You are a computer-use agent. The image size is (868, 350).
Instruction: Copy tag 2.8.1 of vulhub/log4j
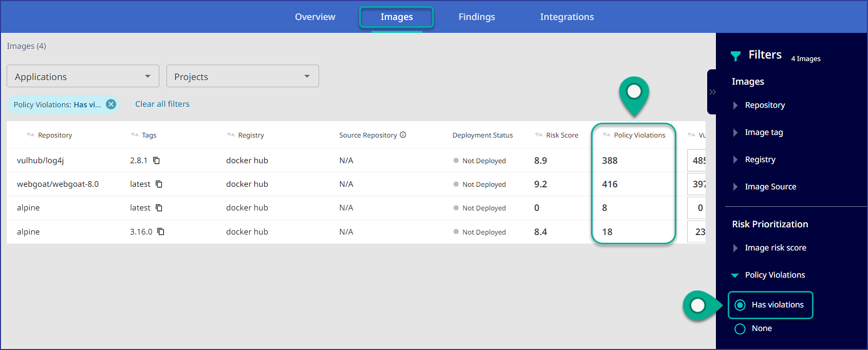(x=157, y=161)
